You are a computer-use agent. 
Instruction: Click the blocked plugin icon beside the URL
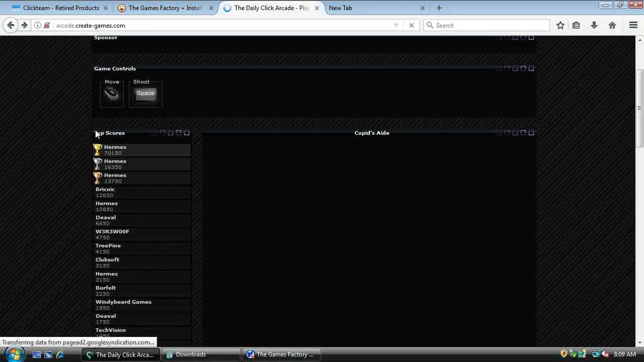click(x=47, y=25)
